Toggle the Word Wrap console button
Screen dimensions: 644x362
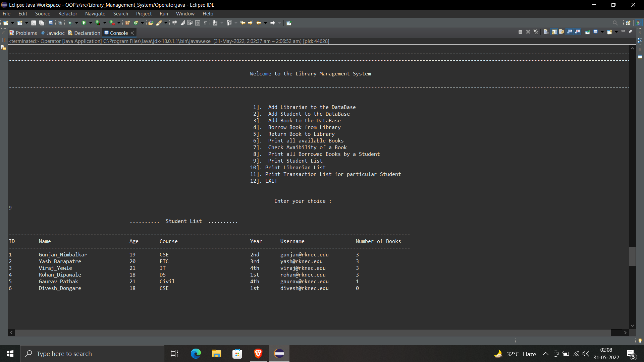coord(561,32)
